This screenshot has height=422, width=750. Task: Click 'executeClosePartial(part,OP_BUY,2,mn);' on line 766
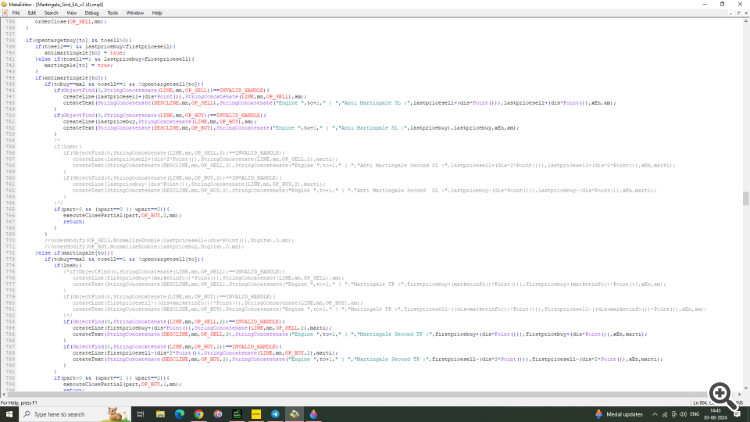[x=122, y=215]
